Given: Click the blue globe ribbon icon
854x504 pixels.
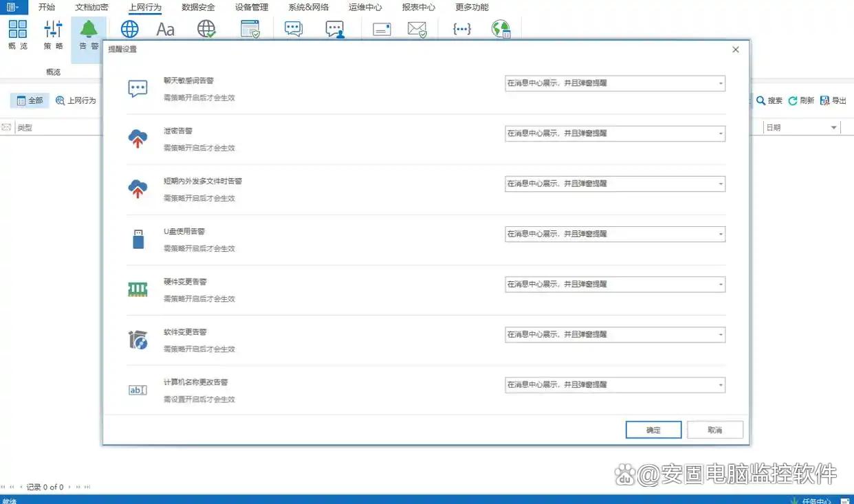Looking at the screenshot, I should click(130, 29).
